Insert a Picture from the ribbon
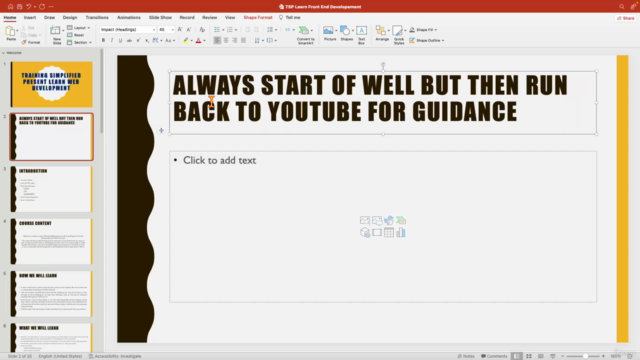Image resolution: width=640 pixels, height=360 pixels. click(x=329, y=34)
